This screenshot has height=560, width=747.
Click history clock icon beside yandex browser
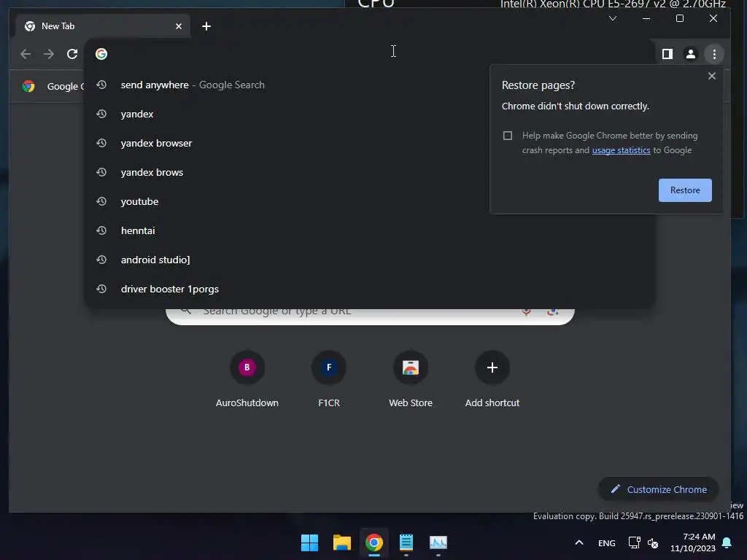pos(101,143)
